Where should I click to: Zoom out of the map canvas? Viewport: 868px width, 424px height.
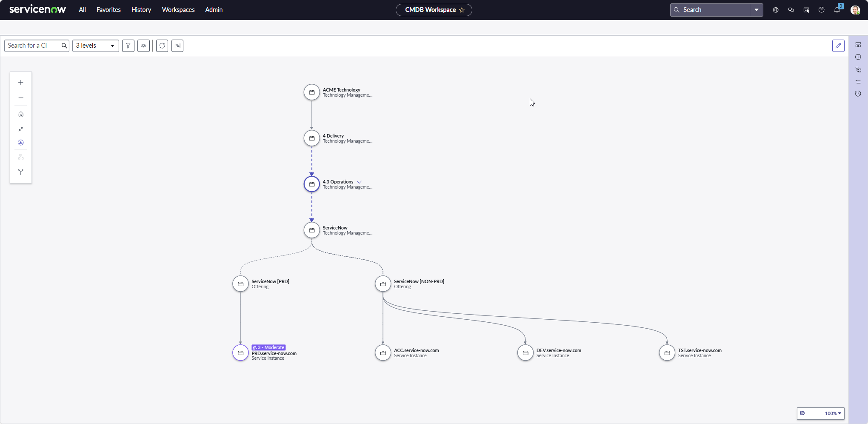pyautogui.click(x=20, y=98)
